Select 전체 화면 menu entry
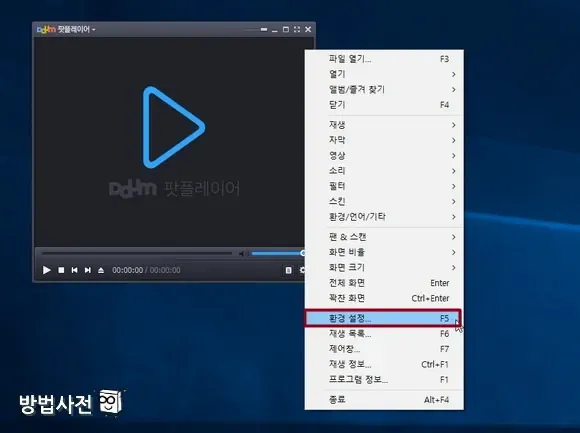Screen dimensions: 580x433 (x=384, y=283)
